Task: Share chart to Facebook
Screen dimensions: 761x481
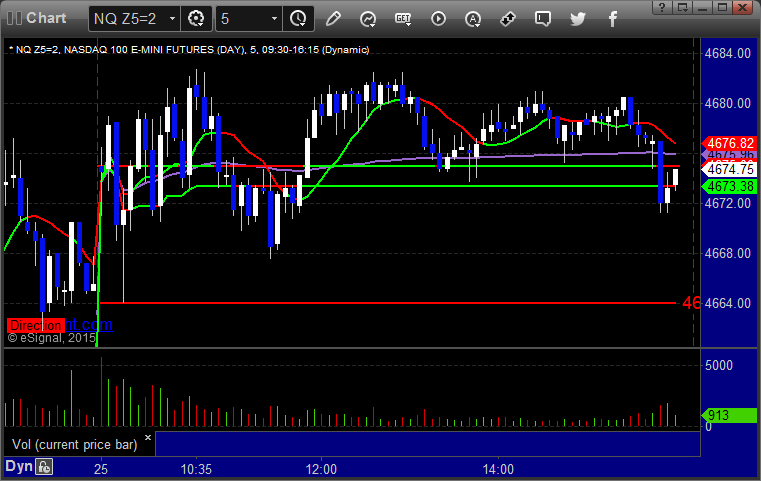Action: (612, 19)
